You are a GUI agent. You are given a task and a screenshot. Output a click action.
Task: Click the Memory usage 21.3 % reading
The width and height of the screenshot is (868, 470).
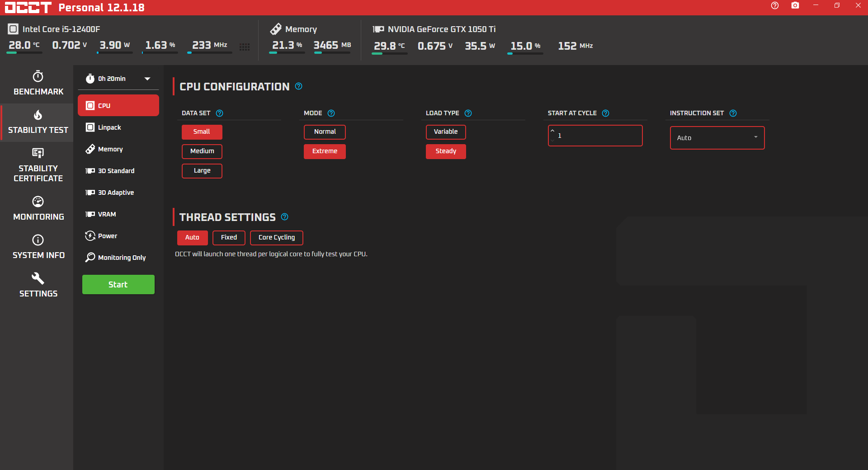point(287,45)
